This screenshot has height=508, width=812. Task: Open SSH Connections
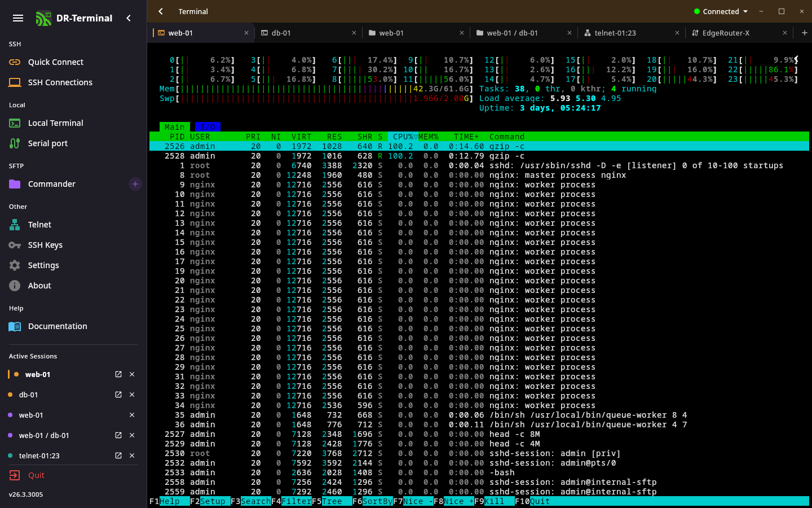tap(73, 82)
